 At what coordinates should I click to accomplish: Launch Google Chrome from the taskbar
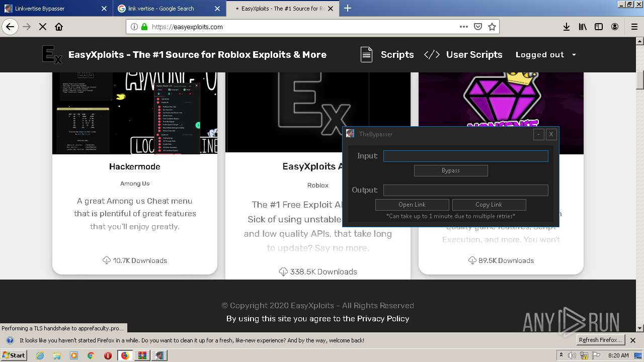click(91, 355)
